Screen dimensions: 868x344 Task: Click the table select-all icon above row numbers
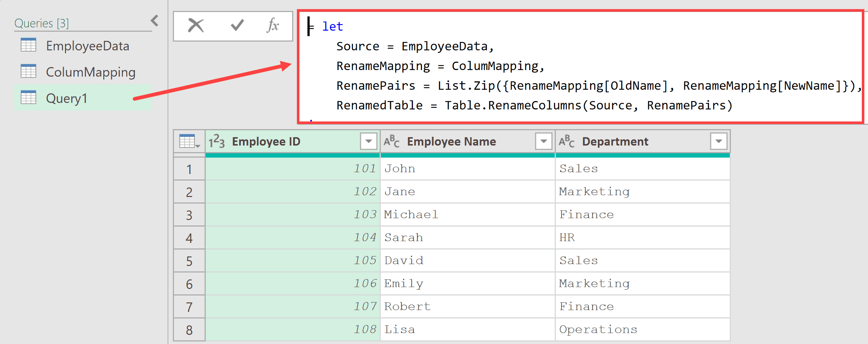coord(188,141)
